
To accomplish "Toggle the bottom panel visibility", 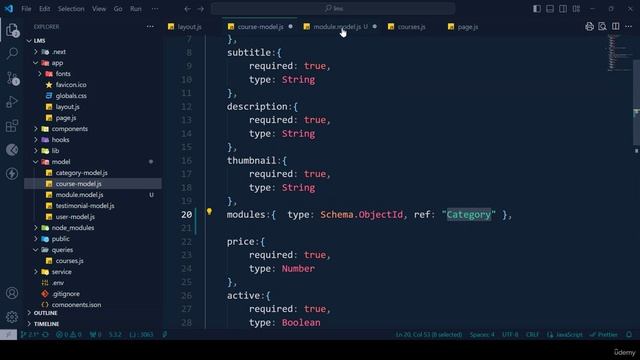I will pyautogui.click(x=550, y=9).
